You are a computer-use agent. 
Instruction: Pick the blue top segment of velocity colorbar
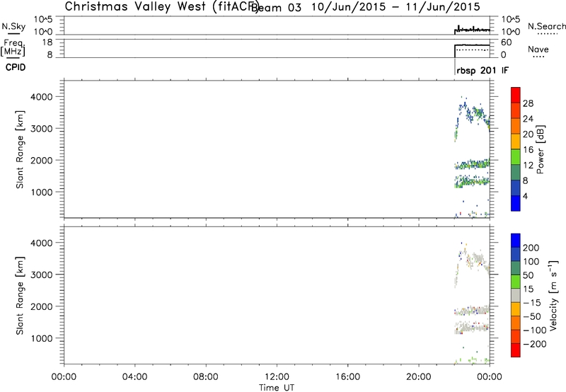(516, 241)
